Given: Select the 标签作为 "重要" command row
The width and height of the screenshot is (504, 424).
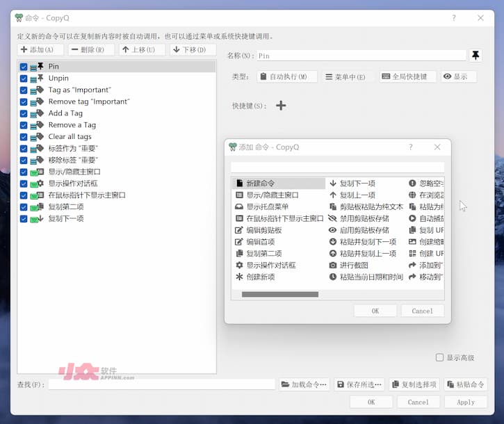Looking at the screenshot, I should tap(117, 149).
